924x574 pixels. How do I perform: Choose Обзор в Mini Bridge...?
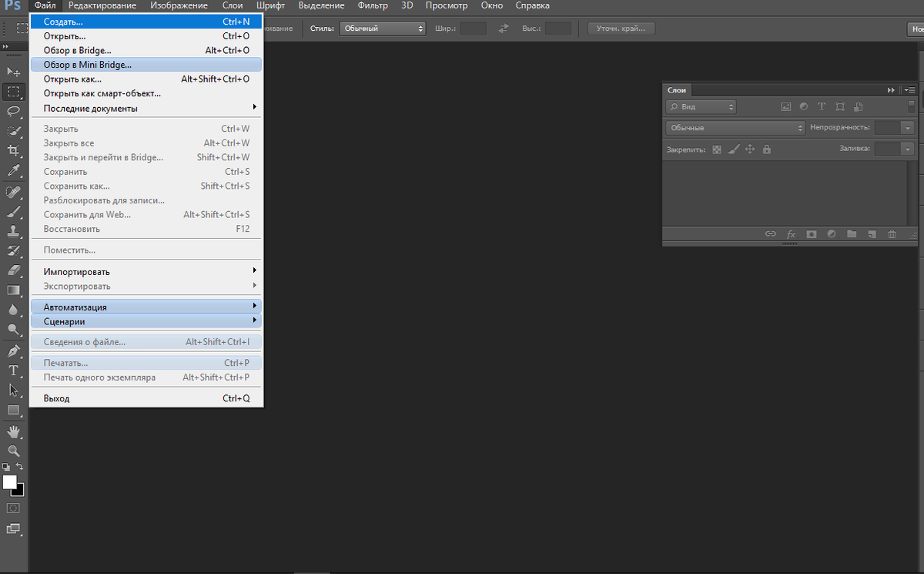pos(146,65)
